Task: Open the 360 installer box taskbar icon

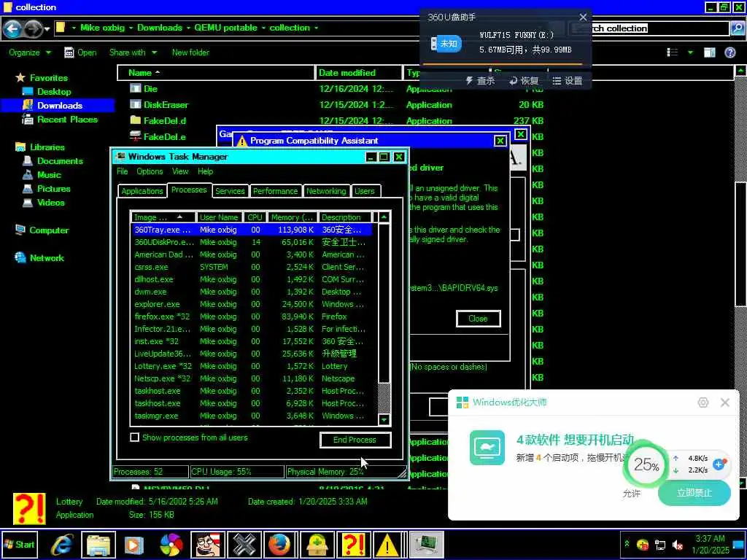Action: tap(317, 544)
